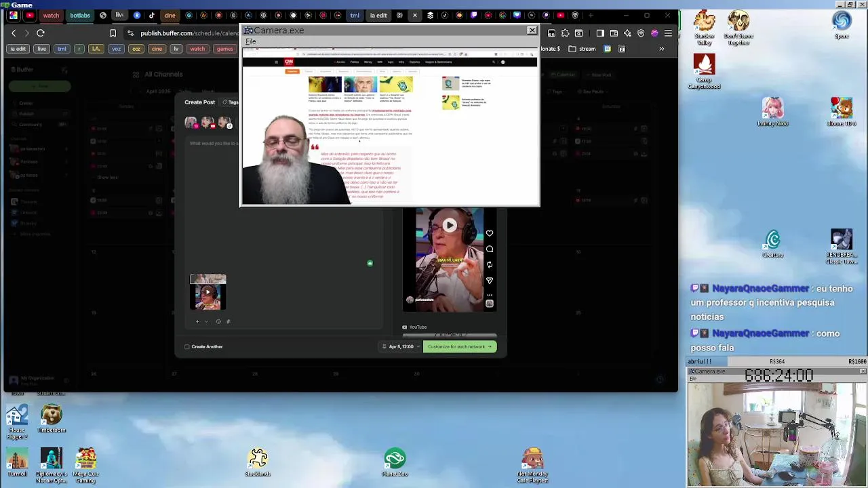Launch the Timberborn desktop shortcut
868x488 pixels.
click(52, 419)
